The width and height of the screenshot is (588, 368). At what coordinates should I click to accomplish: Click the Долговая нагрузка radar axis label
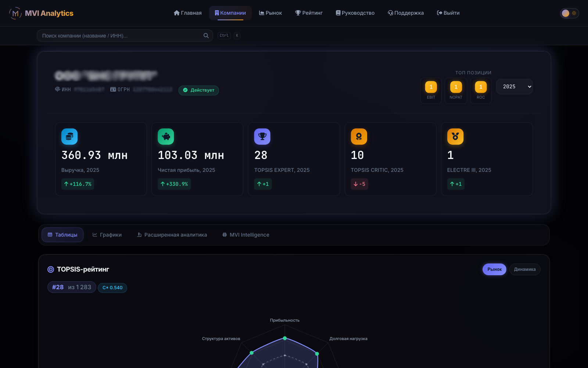point(348,339)
